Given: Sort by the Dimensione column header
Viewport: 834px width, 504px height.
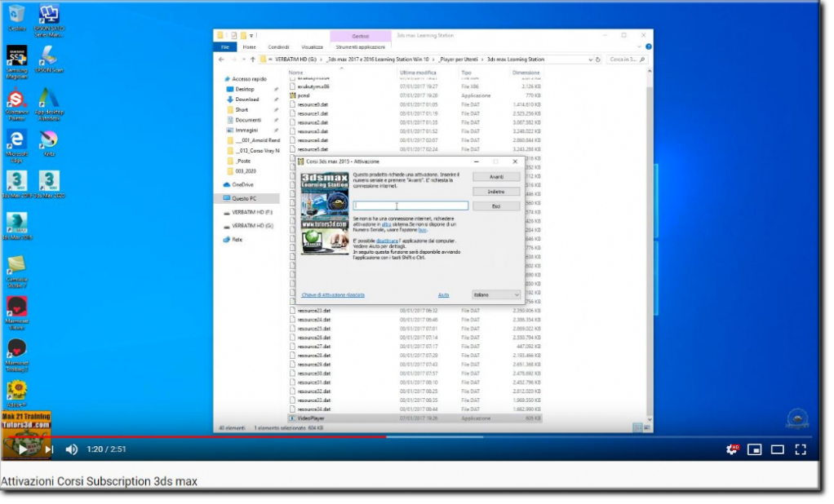Looking at the screenshot, I should coord(526,73).
